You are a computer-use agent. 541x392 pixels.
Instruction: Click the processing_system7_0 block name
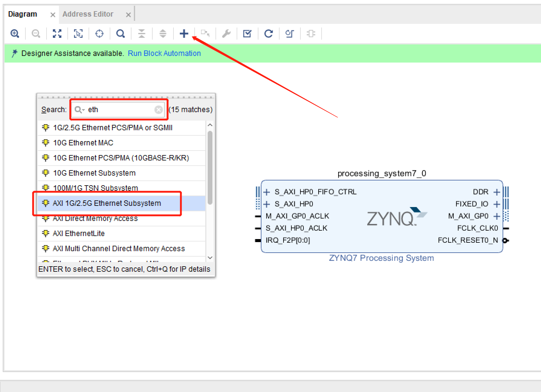382,173
